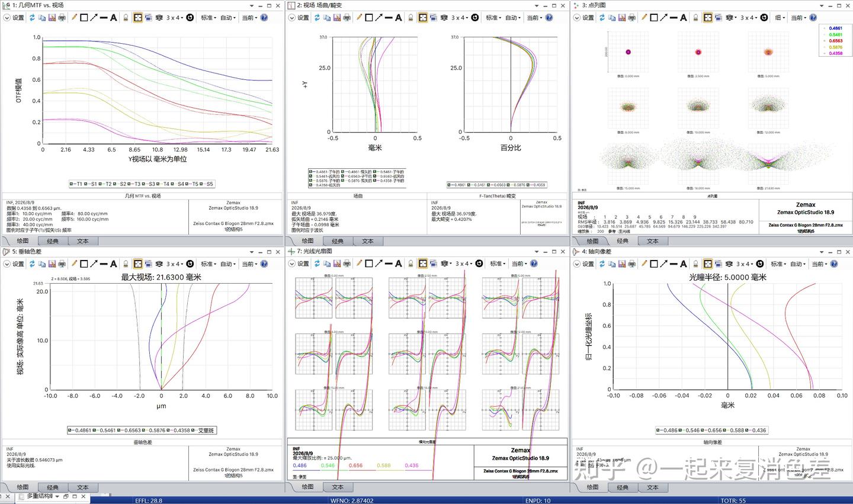Toggle active cursor frame in Geometric MTF window
The image size is (853, 504).
[x=137, y=18]
